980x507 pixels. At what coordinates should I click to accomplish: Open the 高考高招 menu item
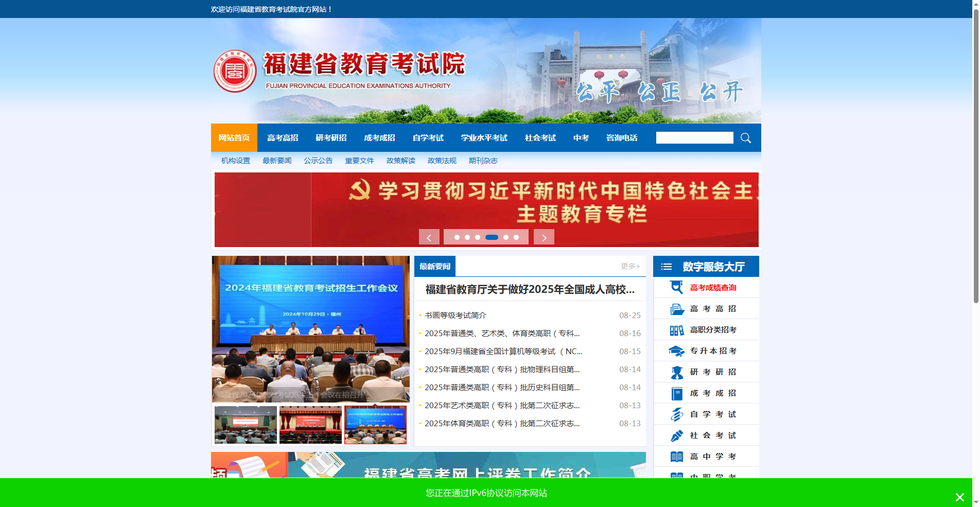(x=282, y=137)
